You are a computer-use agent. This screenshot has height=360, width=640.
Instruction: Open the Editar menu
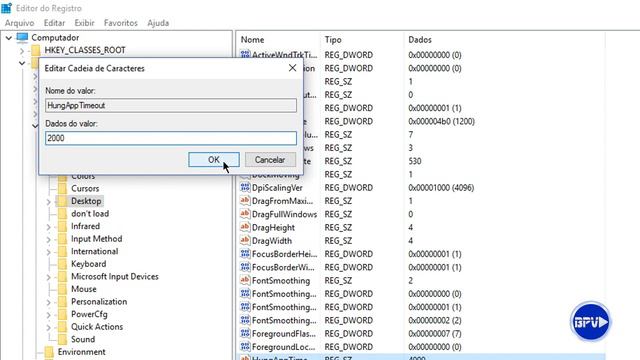point(54,23)
